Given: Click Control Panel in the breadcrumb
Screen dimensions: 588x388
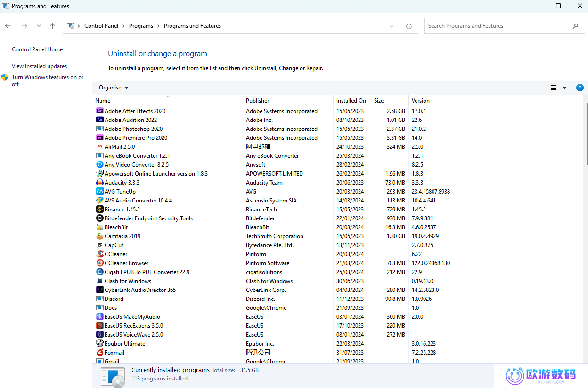Looking at the screenshot, I should tap(101, 26).
